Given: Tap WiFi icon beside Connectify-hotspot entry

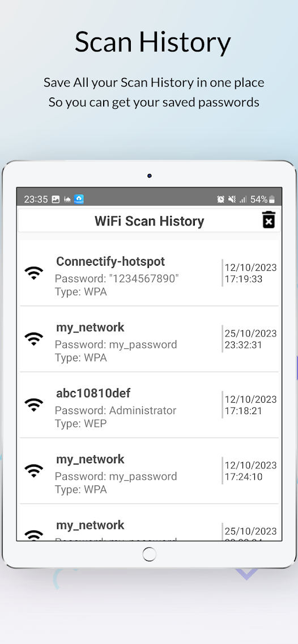Looking at the screenshot, I should [x=33, y=272].
